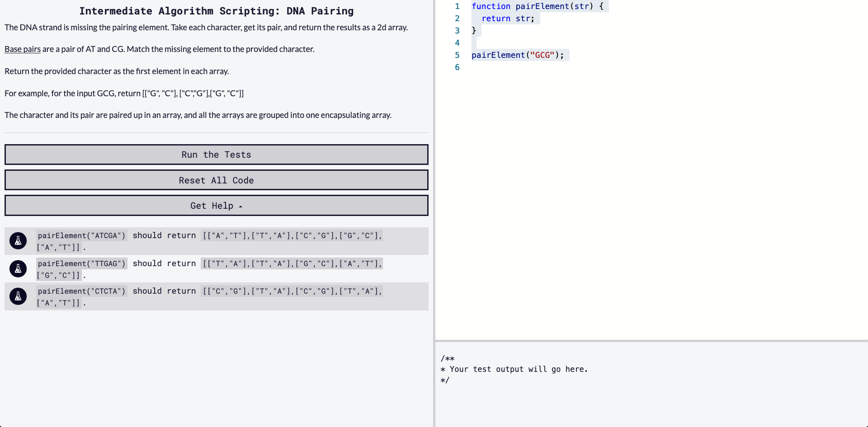Click the sentence about the encapsulating array
The image size is (868, 427).
click(x=198, y=115)
